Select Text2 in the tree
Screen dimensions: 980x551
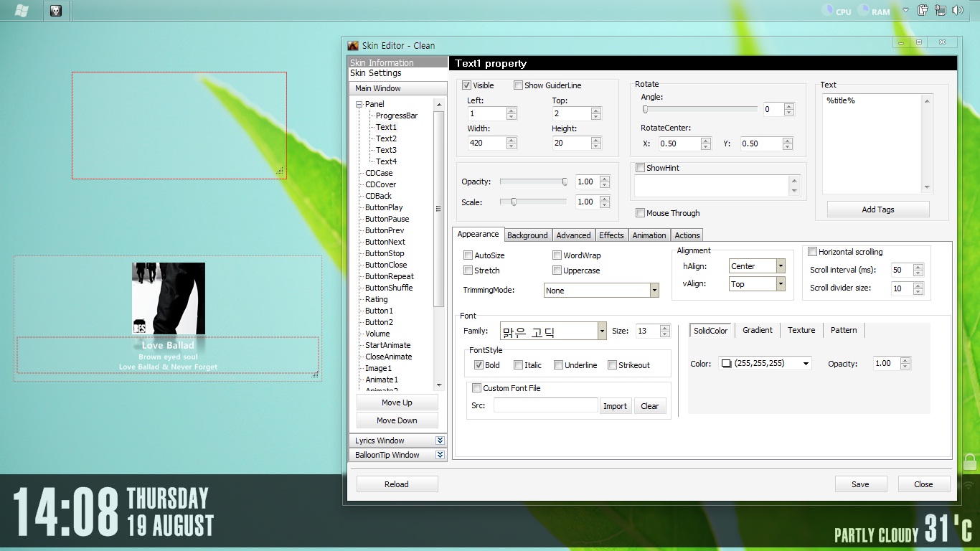(386, 138)
